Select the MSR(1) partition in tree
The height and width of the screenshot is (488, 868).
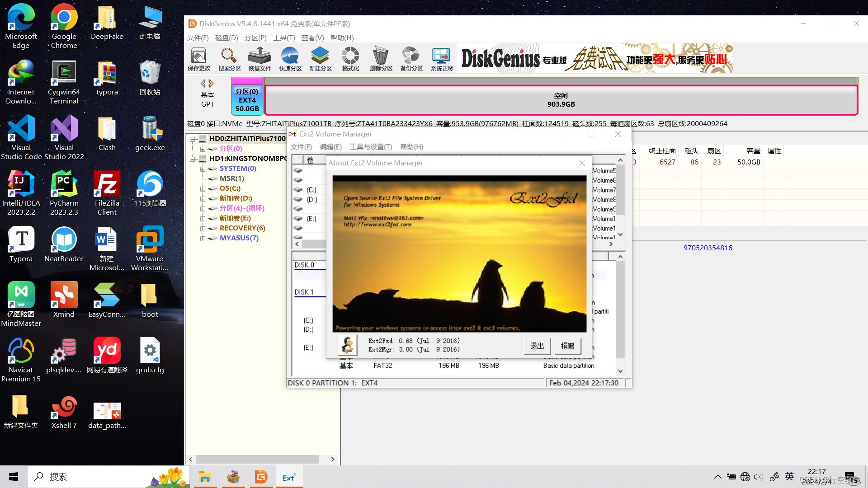(231, 178)
